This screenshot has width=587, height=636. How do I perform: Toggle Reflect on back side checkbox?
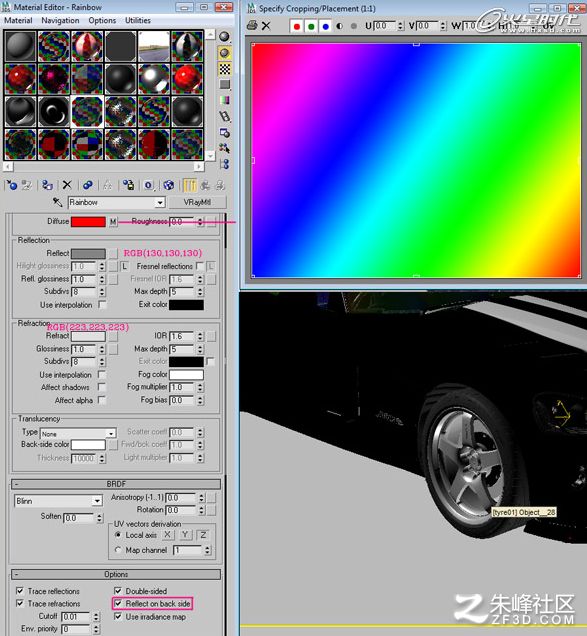click(x=118, y=603)
